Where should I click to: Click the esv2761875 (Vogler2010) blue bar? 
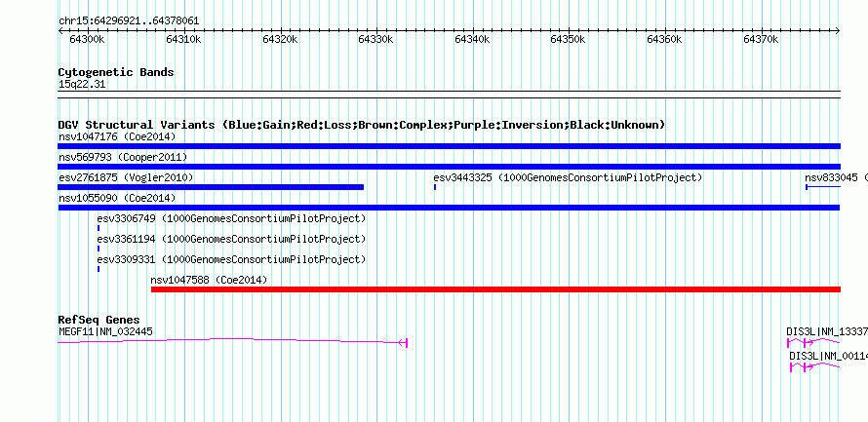pos(211,187)
